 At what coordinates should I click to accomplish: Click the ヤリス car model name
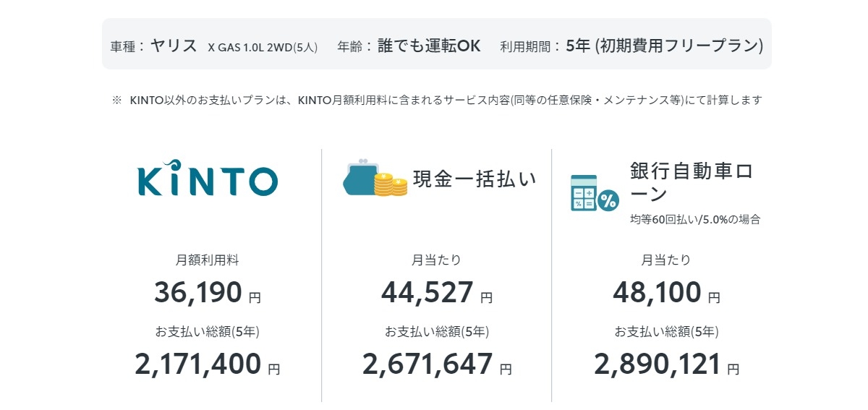pyautogui.click(x=174, y=46)
